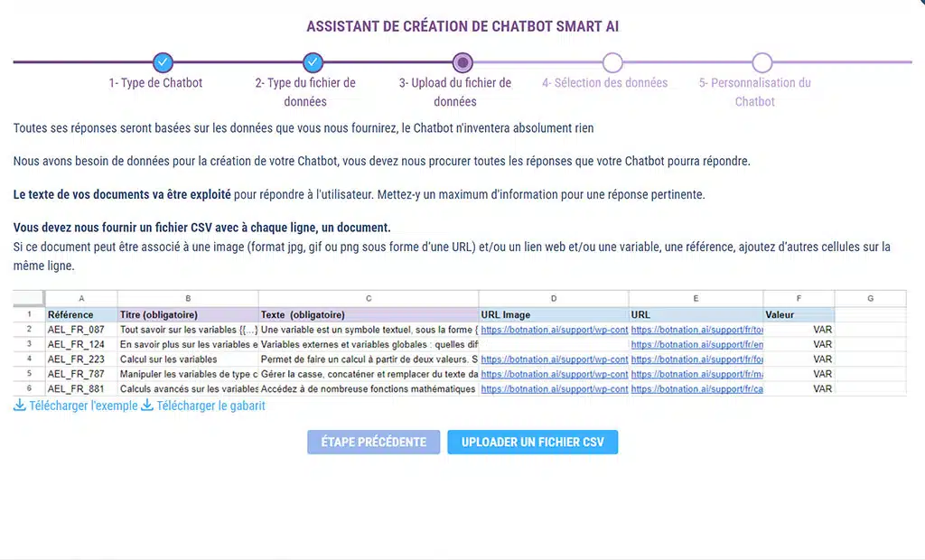Click the 'Calcul sur les variables' title cell

(187, 359)
